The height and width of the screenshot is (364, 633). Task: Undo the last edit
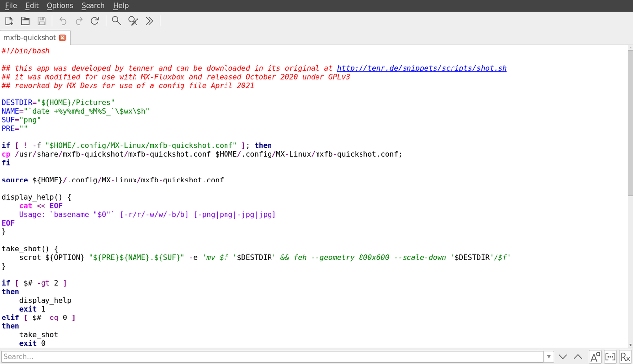coord(63,21)
